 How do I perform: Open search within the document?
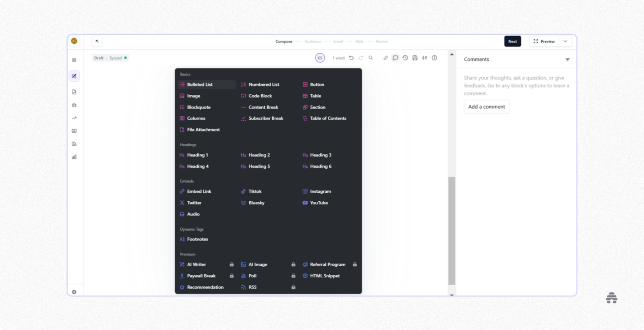[x=370, y=58]
